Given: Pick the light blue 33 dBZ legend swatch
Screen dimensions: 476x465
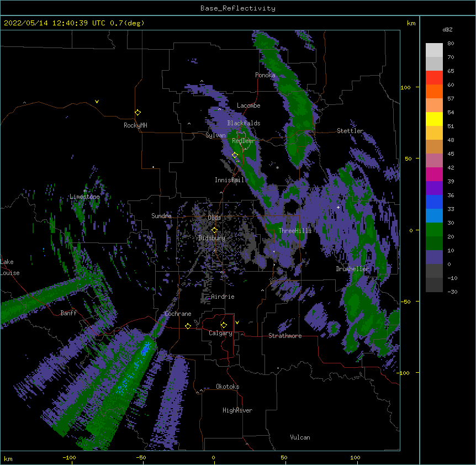Looking at the screenshot, I should pyautogui.click(x=434, y=216).
